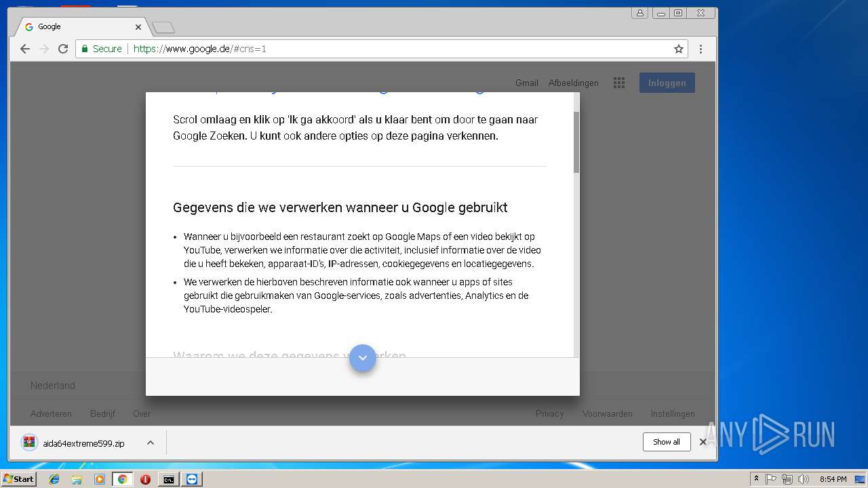Click the Adverteren footer link
Viewport: 868px width, 488px height.
tap(51, 413)
